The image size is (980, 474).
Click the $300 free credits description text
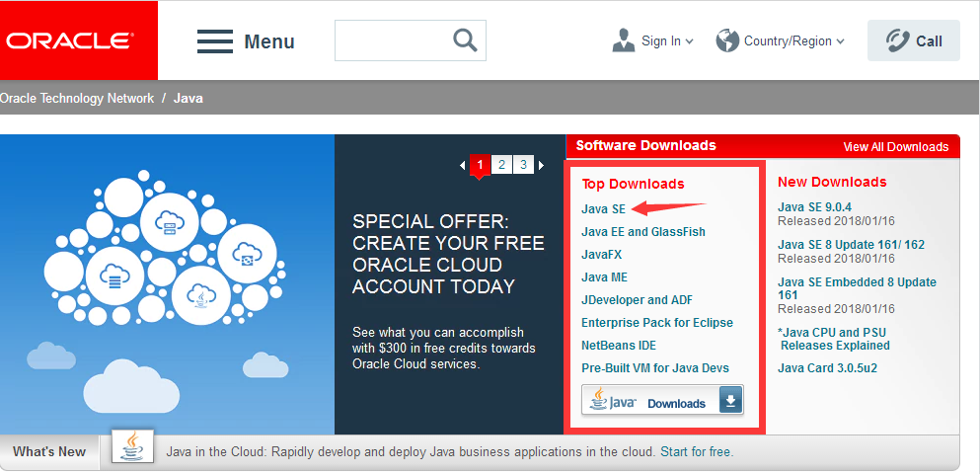coord(444,348)
